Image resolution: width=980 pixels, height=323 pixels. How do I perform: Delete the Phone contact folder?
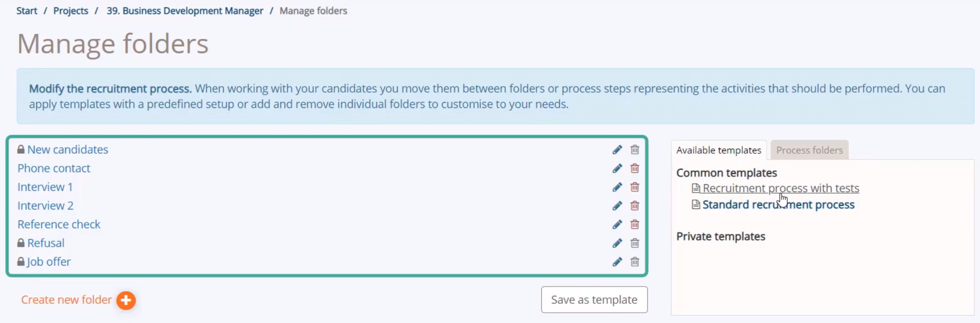click(634, 168)
